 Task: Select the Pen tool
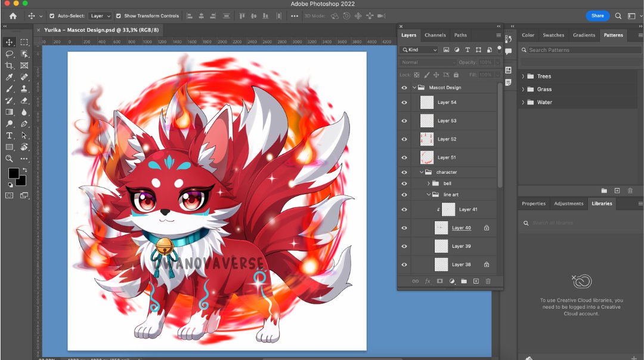pyautogui.click(x=24, y=124)
